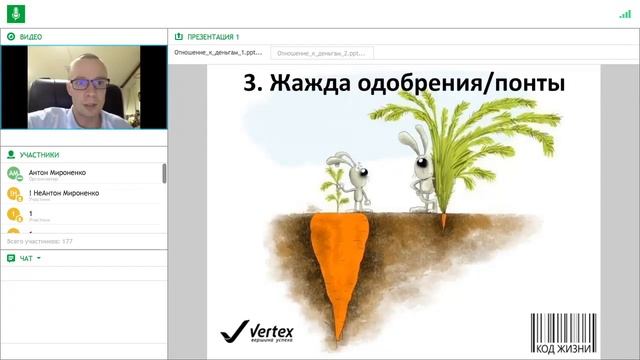Click the Участники panel icon

click(x=11, y=155)
